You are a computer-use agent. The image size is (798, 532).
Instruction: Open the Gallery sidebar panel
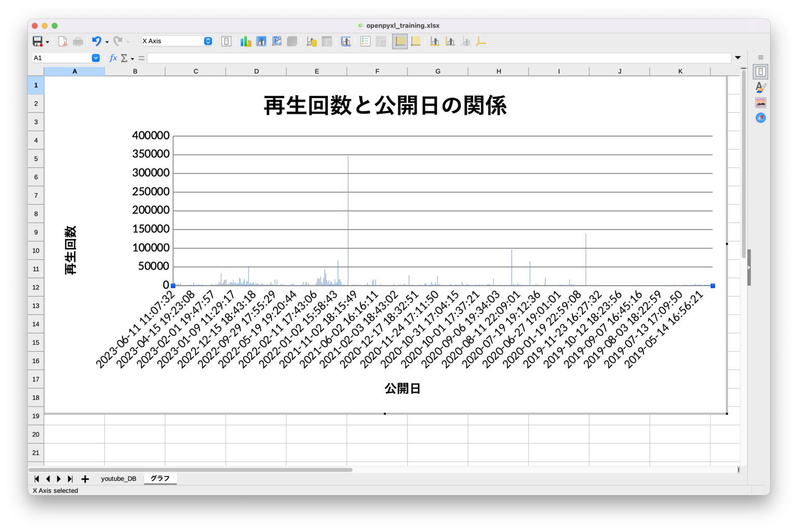(x=760, y=102)
